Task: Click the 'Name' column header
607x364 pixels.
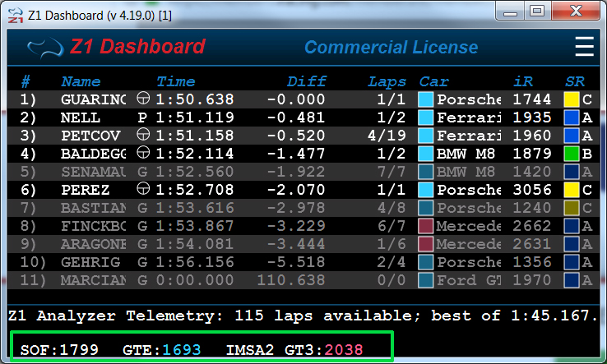Action: (x=81, y=81)
